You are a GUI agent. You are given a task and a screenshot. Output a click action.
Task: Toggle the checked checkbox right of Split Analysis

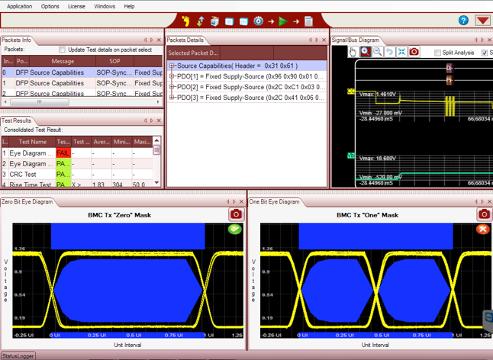click(x=484, y=53)
